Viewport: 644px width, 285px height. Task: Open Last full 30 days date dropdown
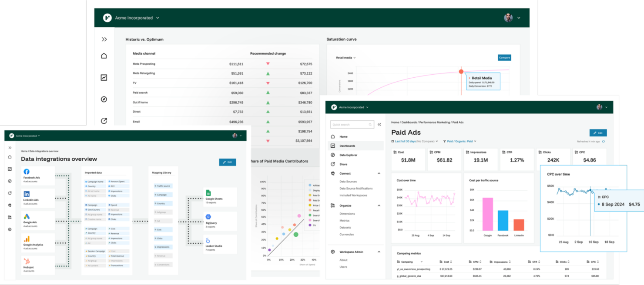[415, 141]
